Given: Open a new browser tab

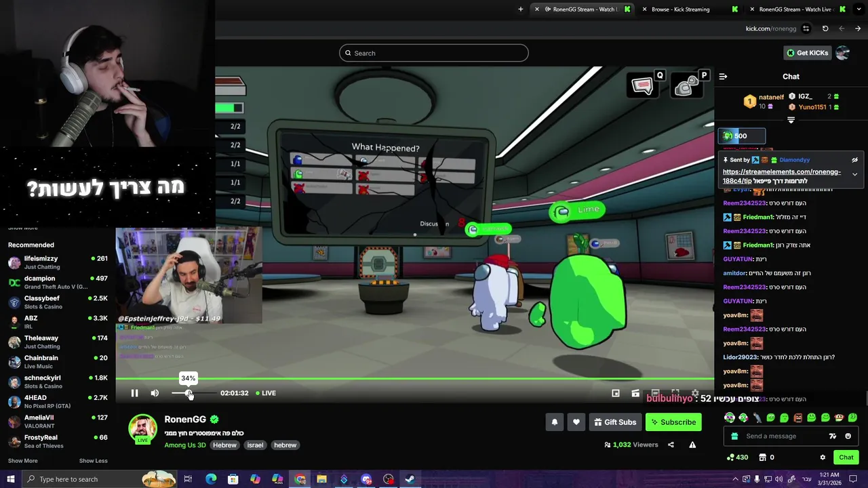Looking at the screenshot, I should click(x=521, y=9).
